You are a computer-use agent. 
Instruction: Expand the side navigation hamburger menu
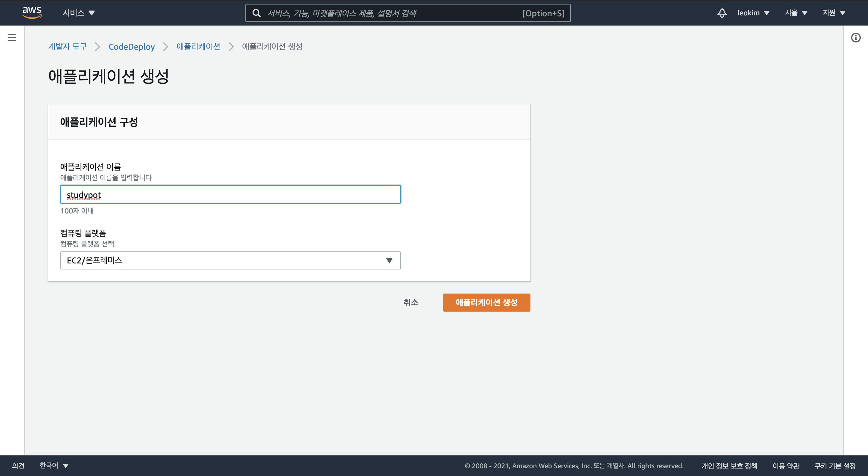point(12,37)
